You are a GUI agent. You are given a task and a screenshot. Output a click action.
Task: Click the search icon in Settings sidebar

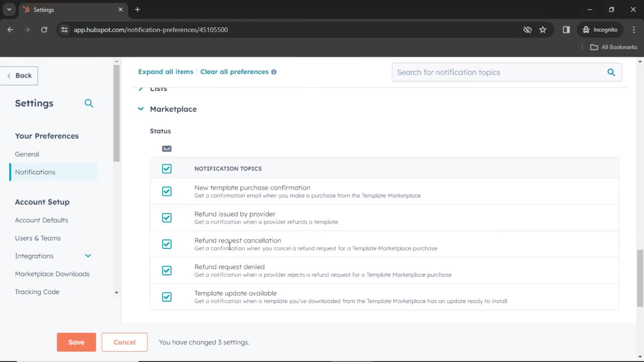[x=89, y=103]
